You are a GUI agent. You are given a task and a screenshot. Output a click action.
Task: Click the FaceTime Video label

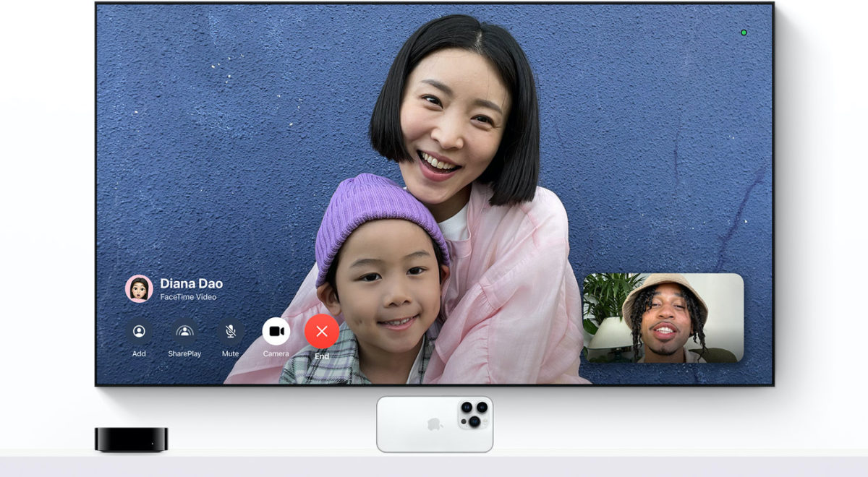point(188,296)
